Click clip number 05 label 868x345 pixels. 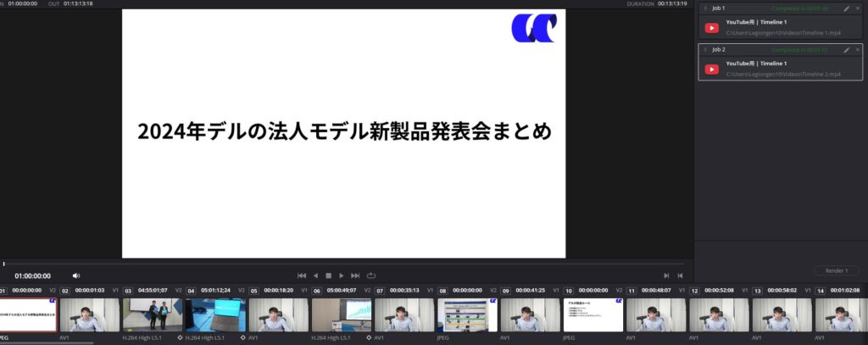253,291
